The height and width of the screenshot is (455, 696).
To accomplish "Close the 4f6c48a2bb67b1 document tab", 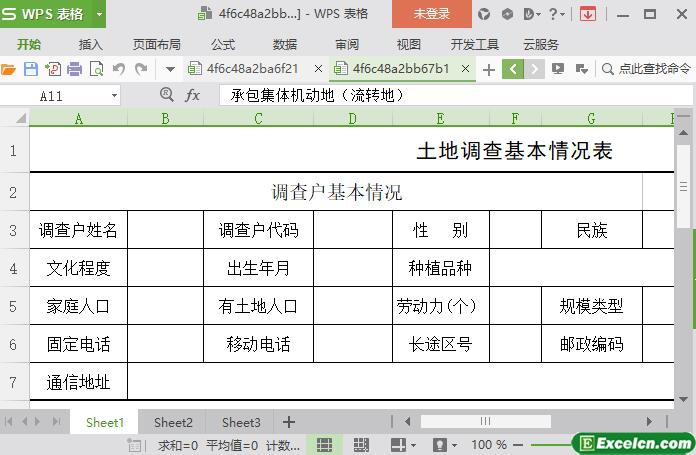I will pyautogui.click(x=465, y=69).
